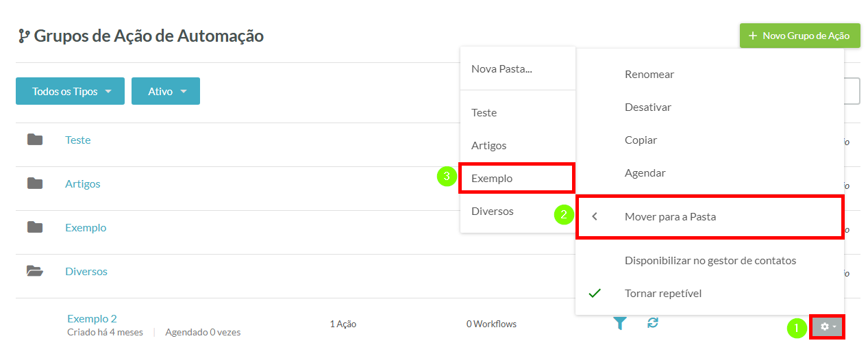The width and height of the screenshot is (868, 345).
Task: Toggle the Tornar repetível checked option
Action: (710, 293)
